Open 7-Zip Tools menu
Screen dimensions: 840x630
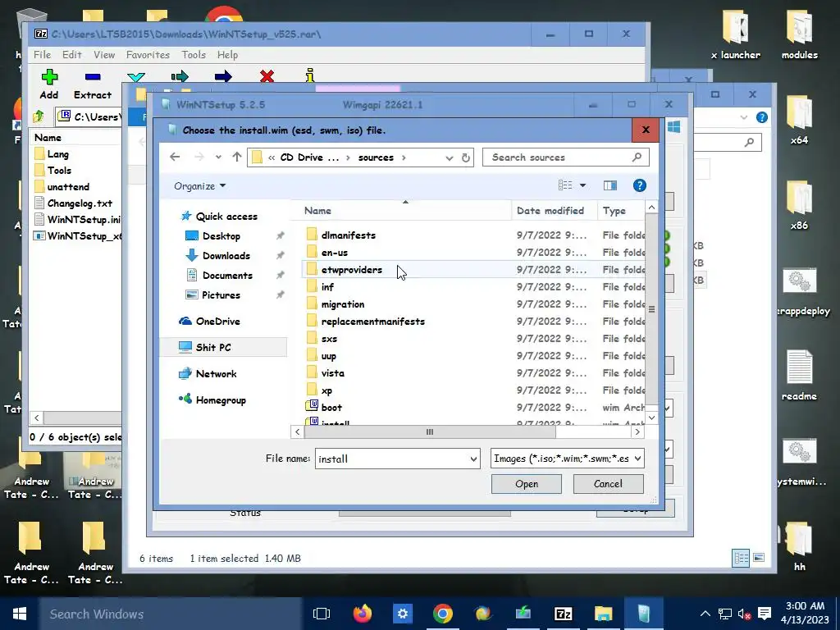tap(194, 55)
